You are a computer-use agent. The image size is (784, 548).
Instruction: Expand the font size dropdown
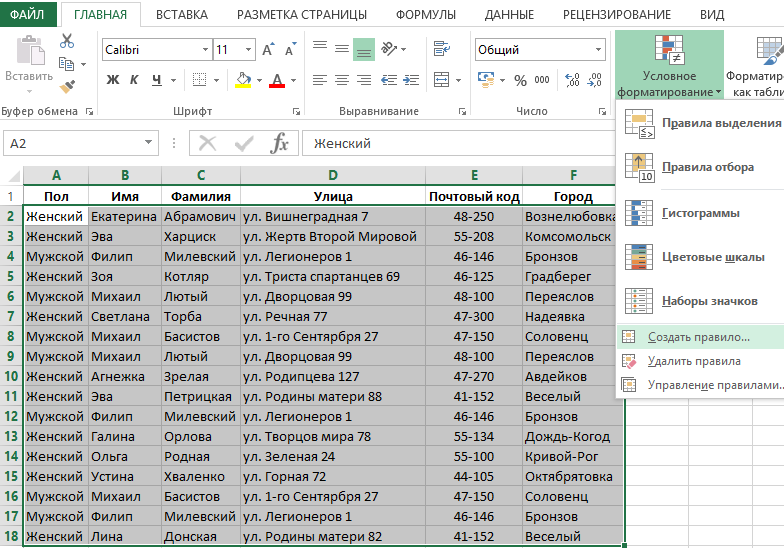coord(248,50)
